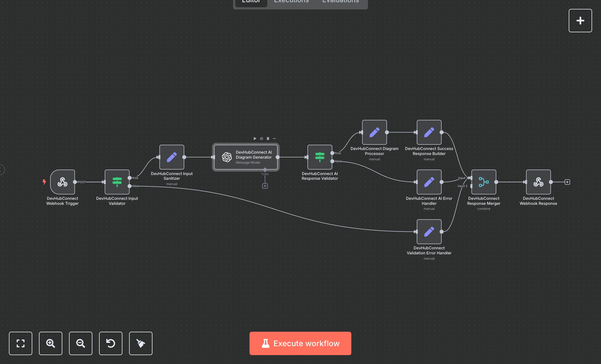Screen dimensions: 601x364
Task: Open the DevHubConnect Validation Error Handler node
Action: point(429,232)
